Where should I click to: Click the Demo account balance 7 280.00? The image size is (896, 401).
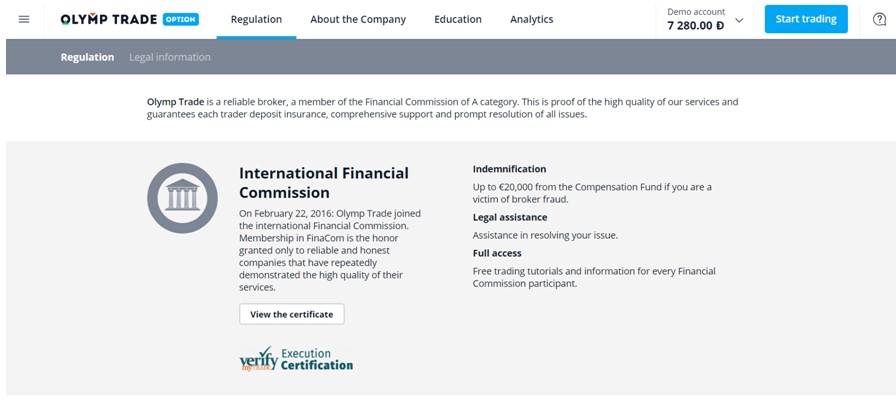(x=695, y=26)
